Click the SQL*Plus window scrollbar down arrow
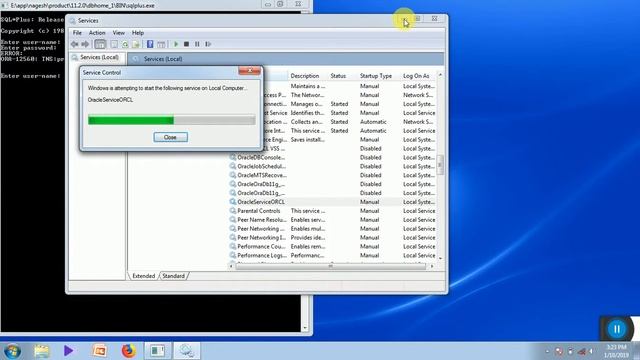Screen dimensions: 640x360 pos(305,328)
